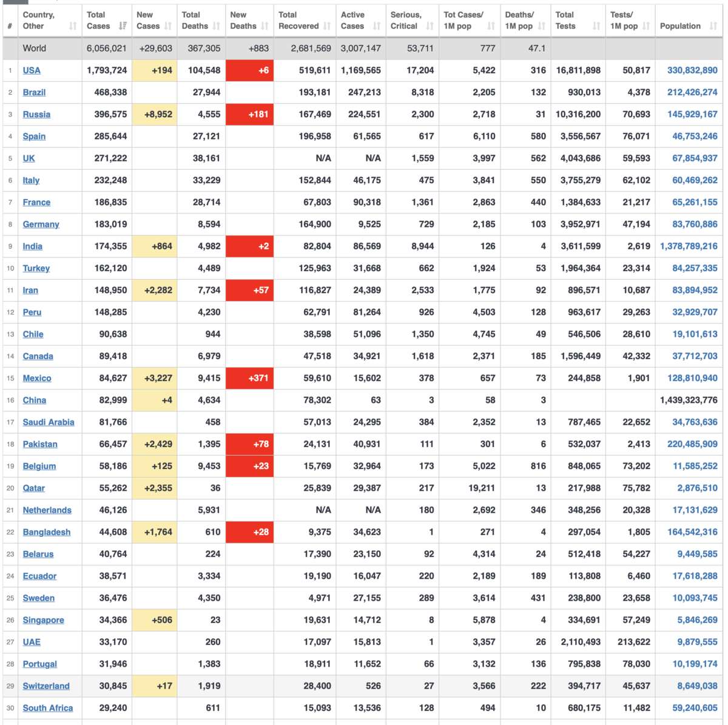
Task: Sort by Total Deaths column arrows
Action: [216, 26]
